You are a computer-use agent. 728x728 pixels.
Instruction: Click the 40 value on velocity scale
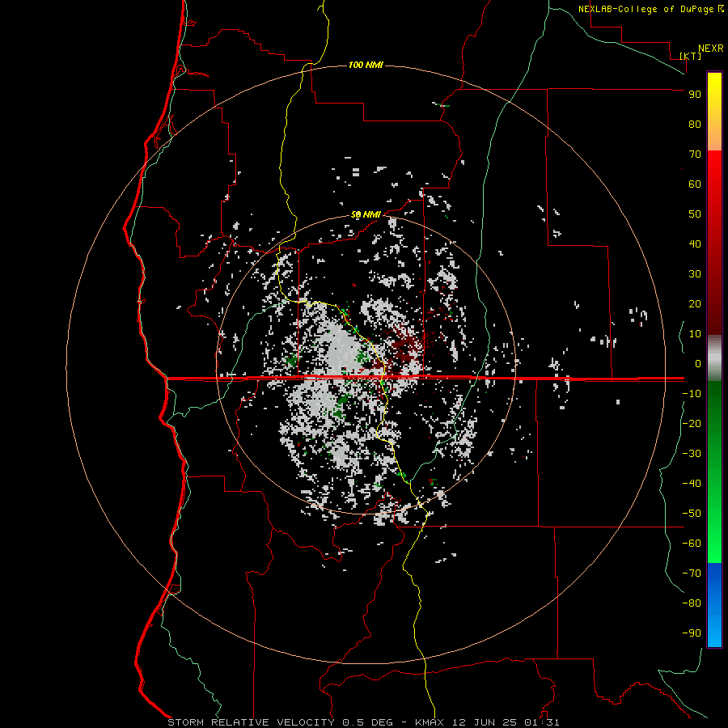(x=695, y=244)
